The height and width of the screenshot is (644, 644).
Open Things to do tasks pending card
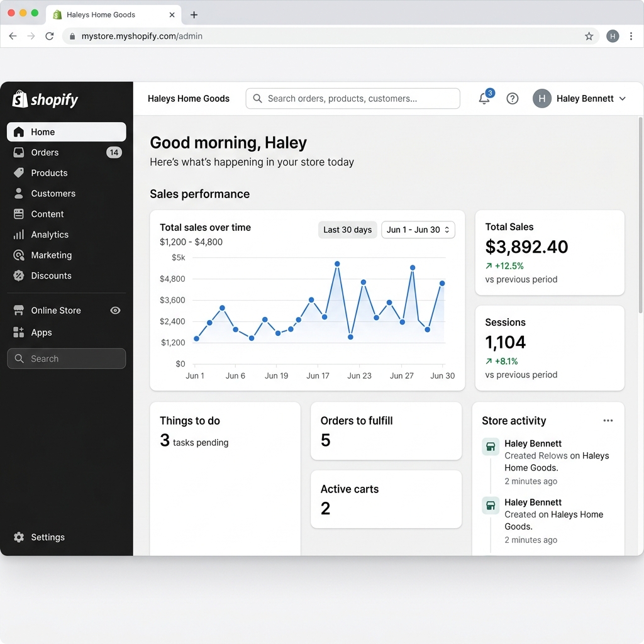[225, 479]
